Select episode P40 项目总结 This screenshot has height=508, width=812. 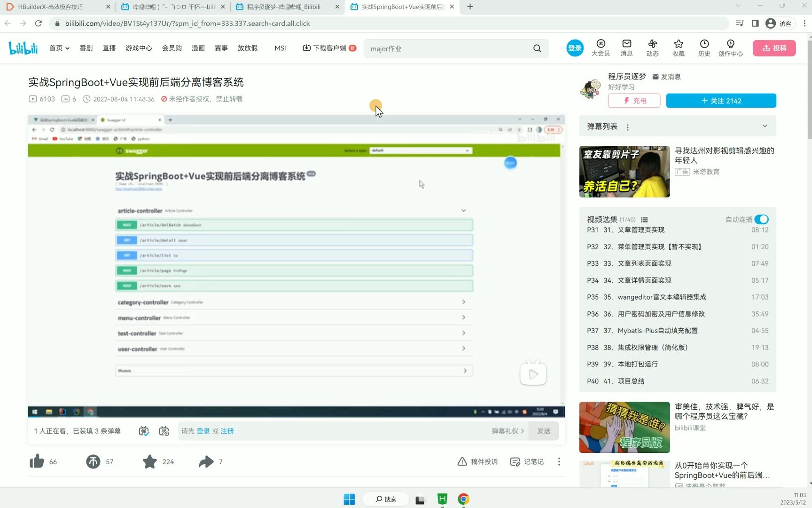[x=678, y=381]
